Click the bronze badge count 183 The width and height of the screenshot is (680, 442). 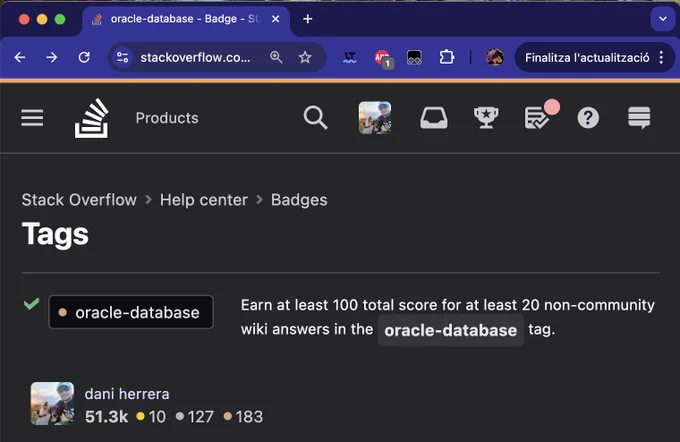point(243,417)
